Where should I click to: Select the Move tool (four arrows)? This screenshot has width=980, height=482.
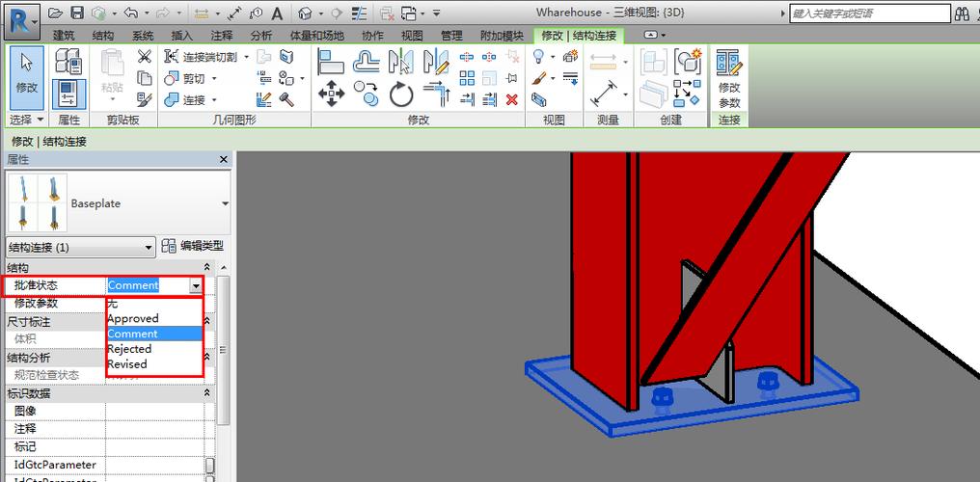(331, 94)
